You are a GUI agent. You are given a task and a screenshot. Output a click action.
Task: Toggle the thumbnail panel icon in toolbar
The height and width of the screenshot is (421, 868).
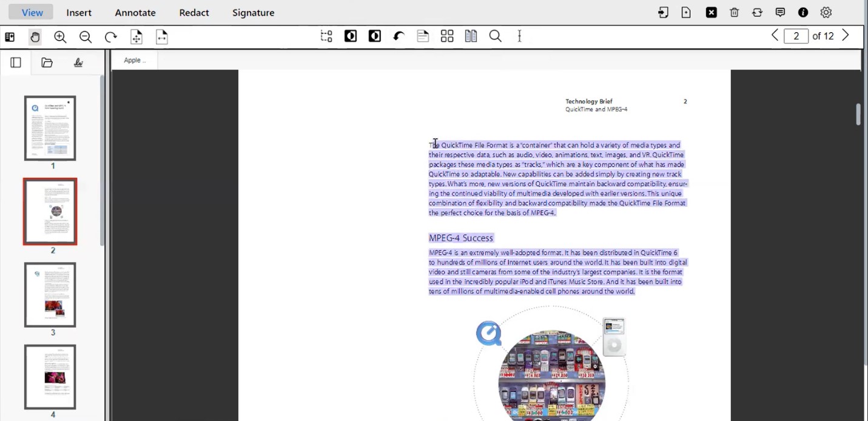point(10,37)
